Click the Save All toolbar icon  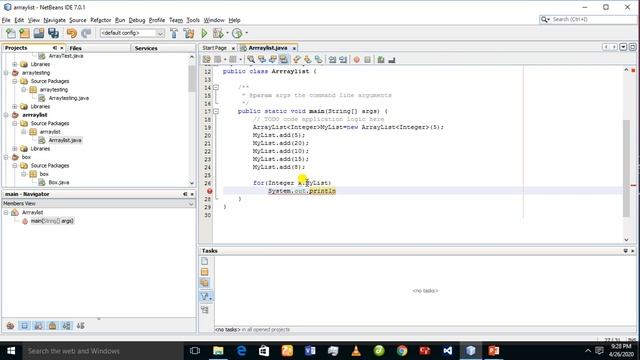tap(53, 33)
